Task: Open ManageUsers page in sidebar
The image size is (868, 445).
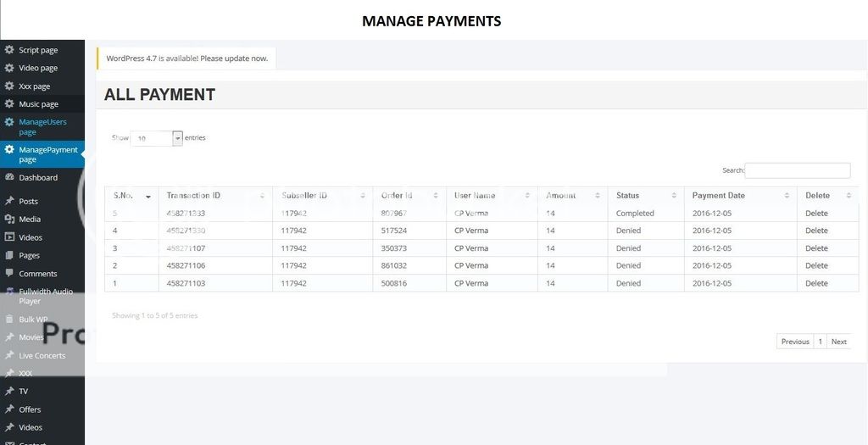Action: click(x=42, y=127)
